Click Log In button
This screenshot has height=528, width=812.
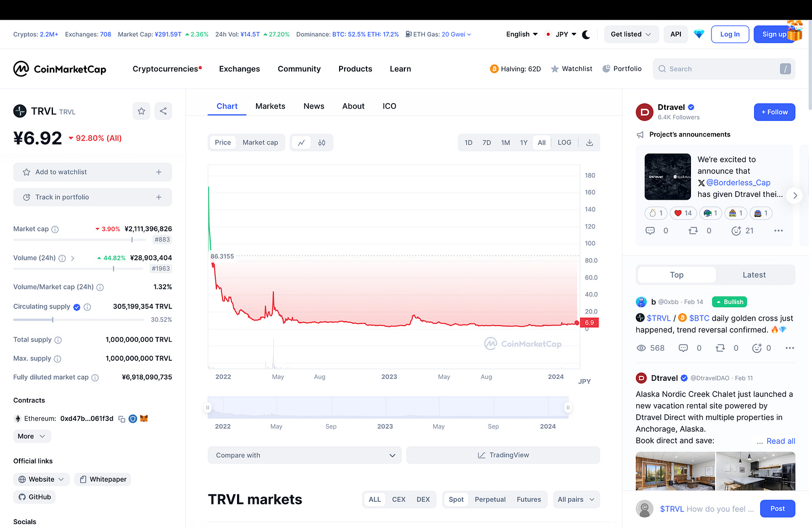(x=730, y=35)
